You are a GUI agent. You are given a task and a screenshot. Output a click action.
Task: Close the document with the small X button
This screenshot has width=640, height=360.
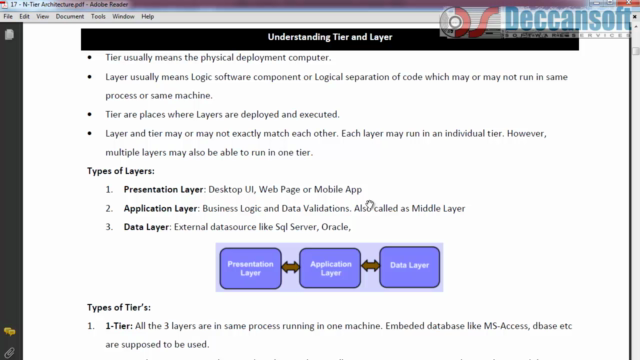click(635, 17)
